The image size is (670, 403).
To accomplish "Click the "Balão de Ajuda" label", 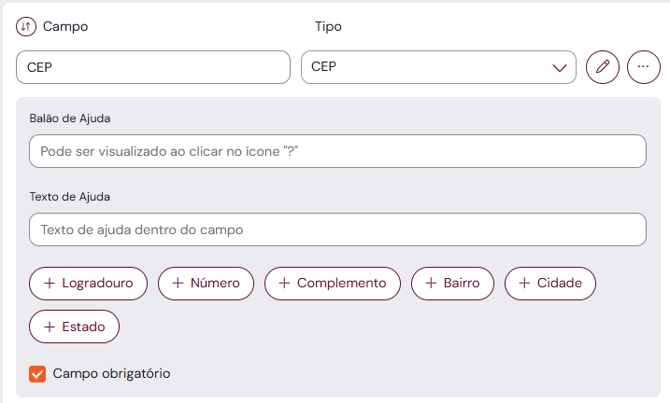I will (70, 118).
